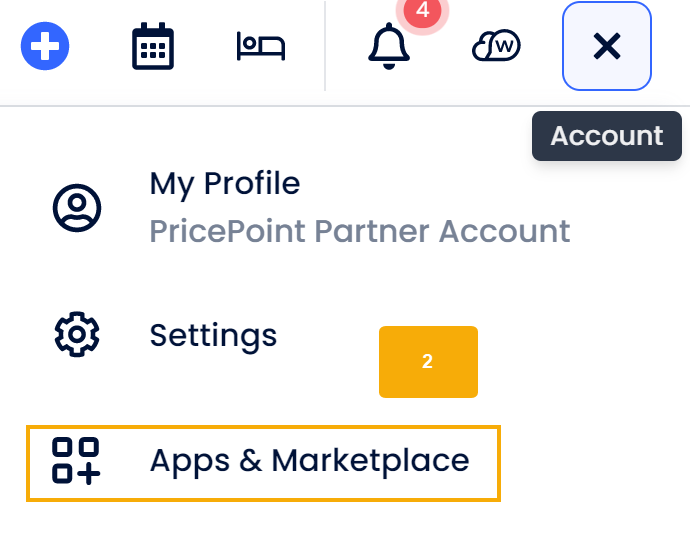Open the calendar view icon

pyautogui.click(x=153, y=46)
